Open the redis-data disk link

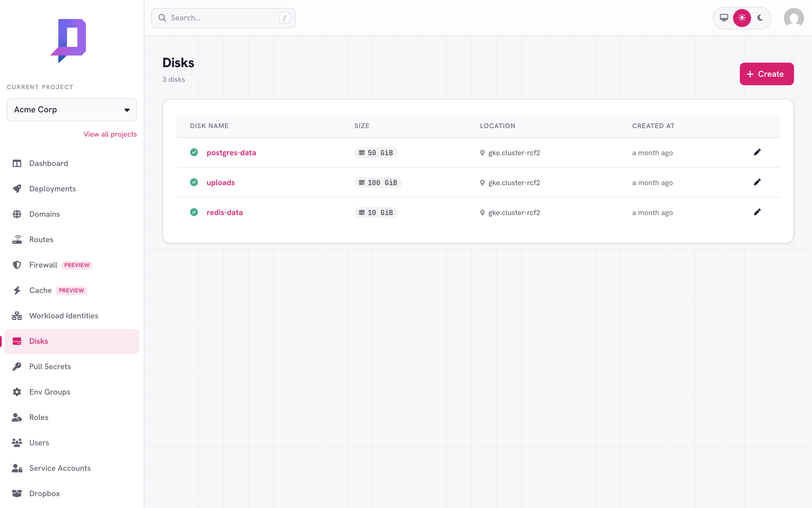[224, 213]
